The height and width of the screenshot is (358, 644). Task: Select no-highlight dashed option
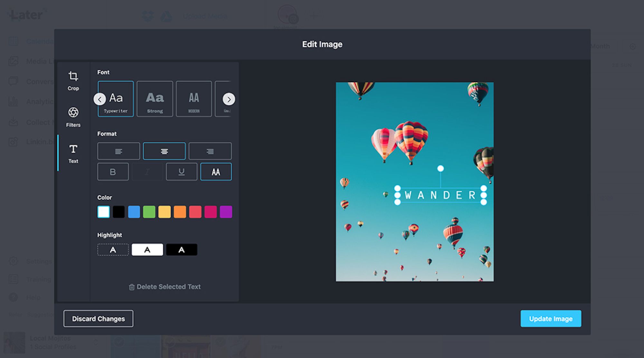113,250
